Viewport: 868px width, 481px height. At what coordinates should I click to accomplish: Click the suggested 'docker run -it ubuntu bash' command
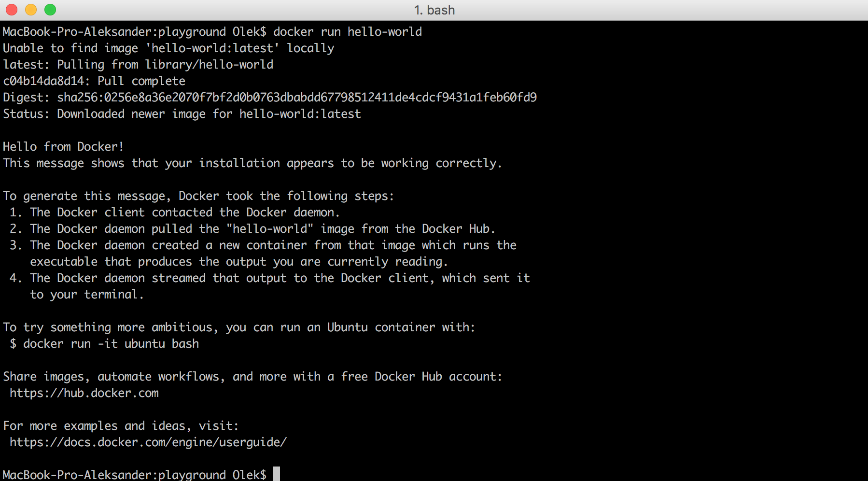(105, 343)
